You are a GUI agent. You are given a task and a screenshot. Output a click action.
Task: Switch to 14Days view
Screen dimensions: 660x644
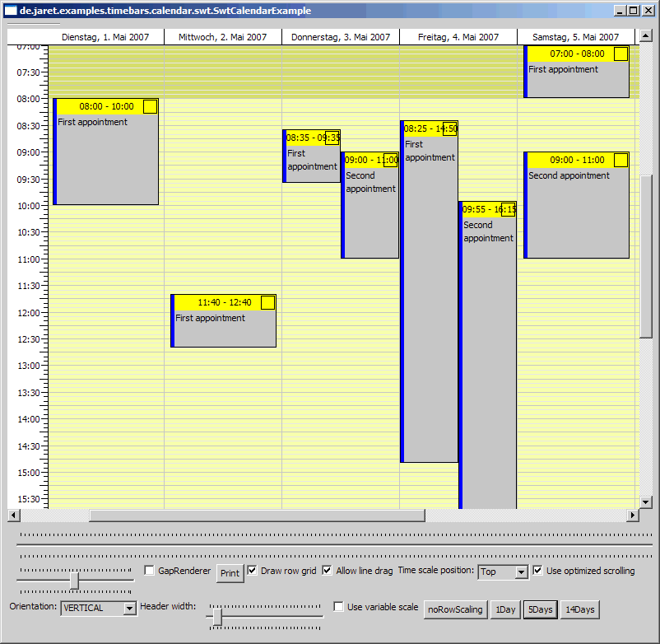(580, 609)
